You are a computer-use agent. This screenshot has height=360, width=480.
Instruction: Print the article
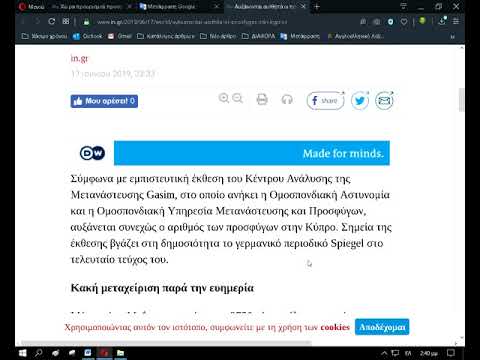(x=262, y=99)
